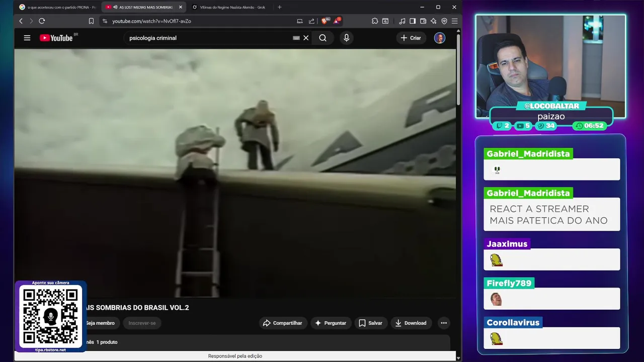Click the scrollbar down arrow at bottom
The height and width of the screenshot is (362, 644).
(458, 358)
